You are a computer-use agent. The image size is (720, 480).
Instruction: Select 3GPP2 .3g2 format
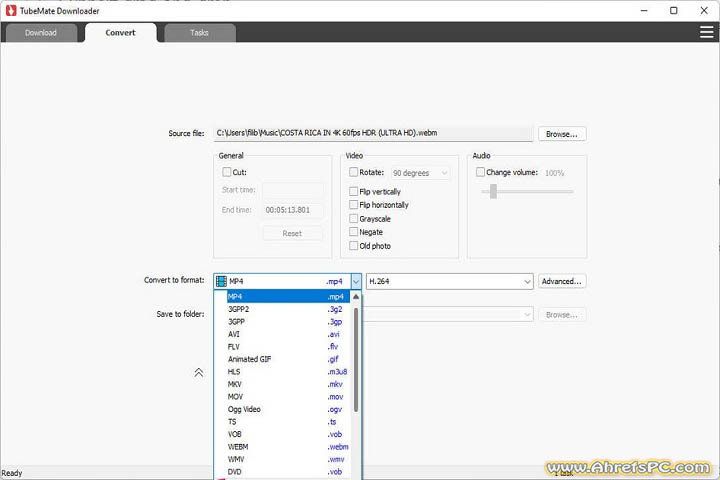(288, 309)
